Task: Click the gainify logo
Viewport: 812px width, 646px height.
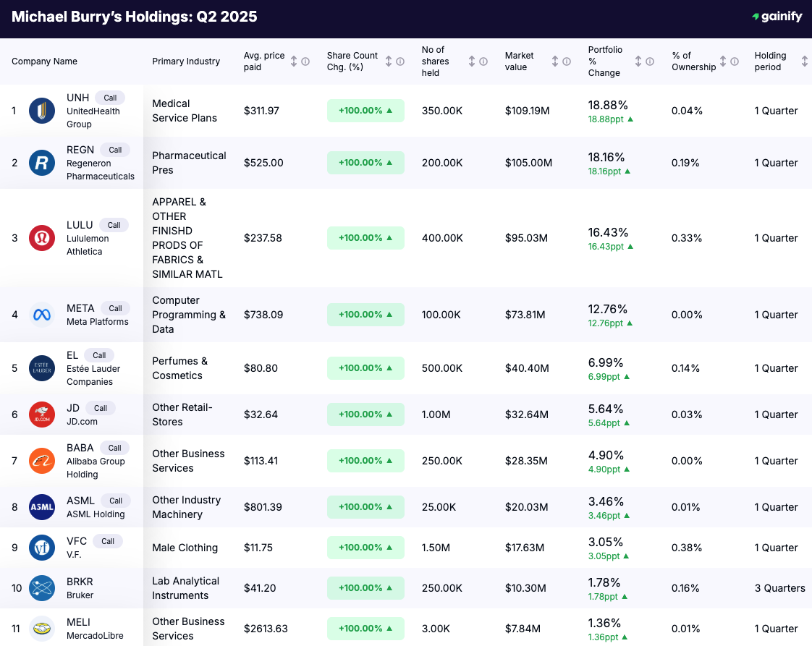Action: pos(777,17)
